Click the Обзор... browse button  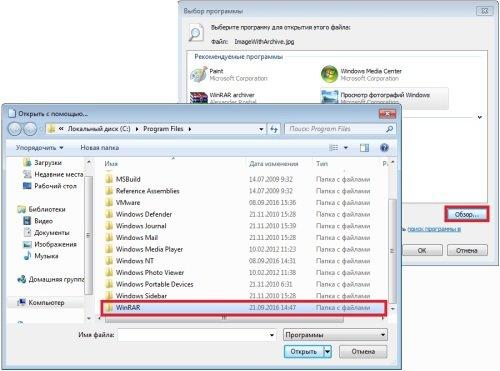coord(467,214)
